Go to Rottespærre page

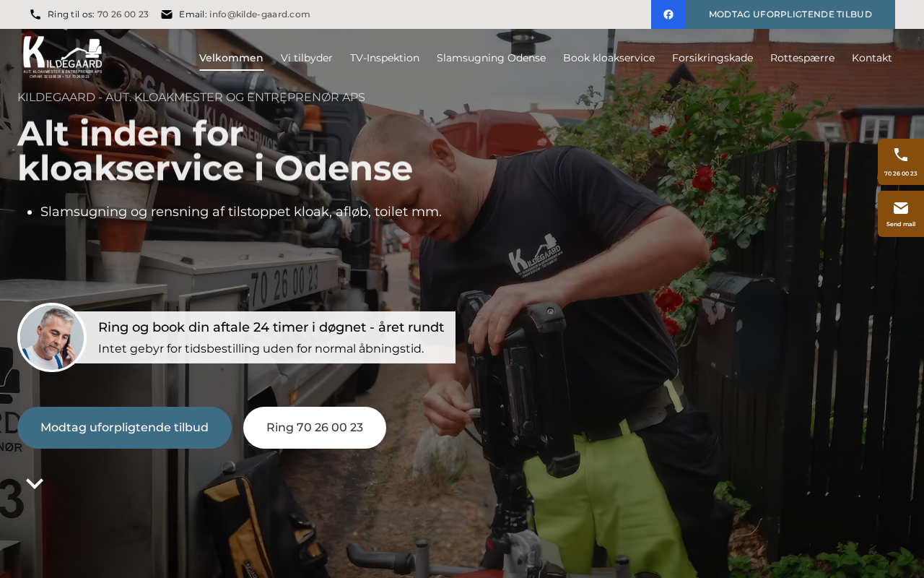tap(802, 58)
